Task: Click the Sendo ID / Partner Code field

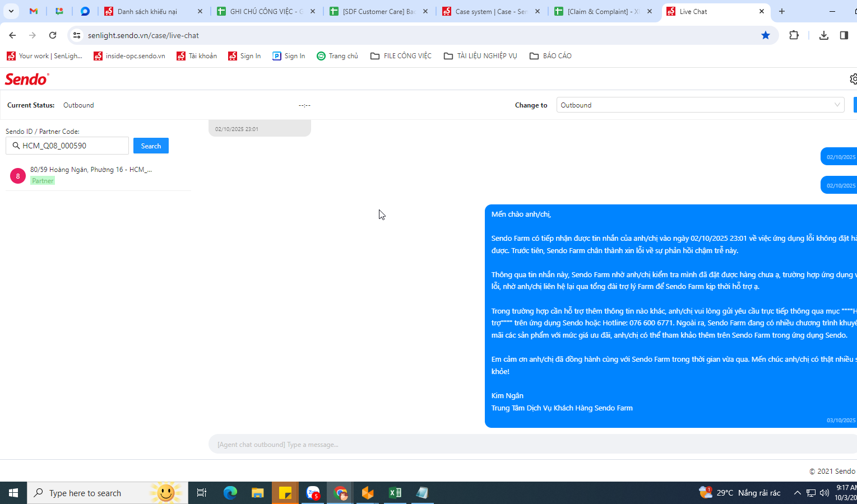Action: (67, 146)
